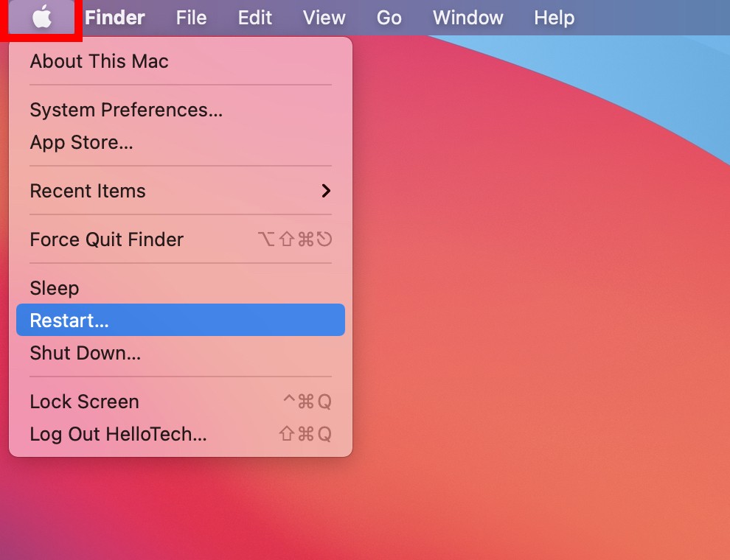Open the File menu
The height and width of the screenshot is (560, 730).
(x=191, y=18)
